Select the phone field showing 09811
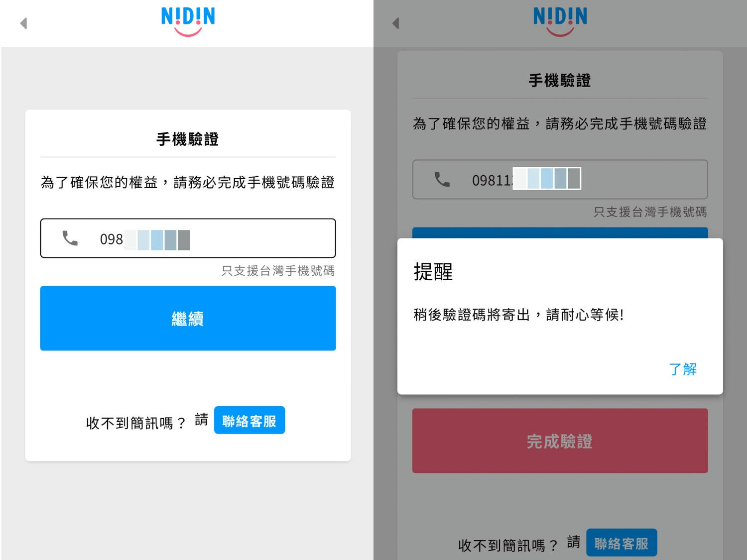Viewport: 747px width, 560px height. click(x=560, y=179)
